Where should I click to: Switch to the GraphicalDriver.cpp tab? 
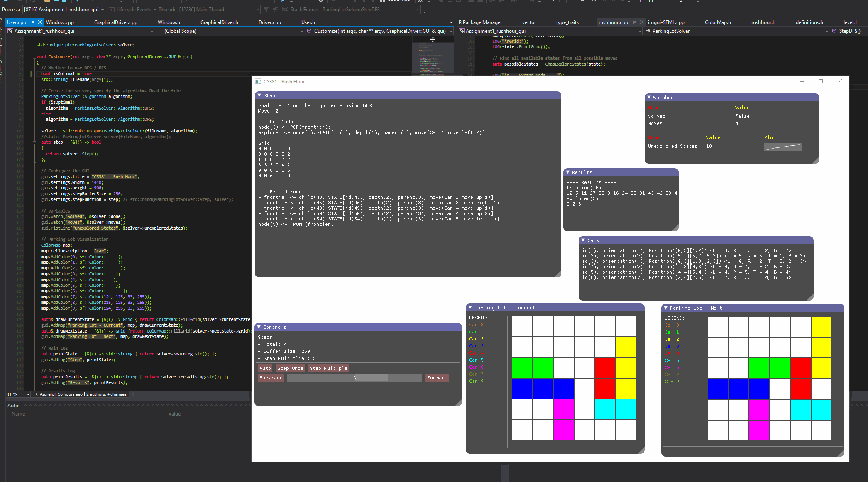tap(115, 22)
